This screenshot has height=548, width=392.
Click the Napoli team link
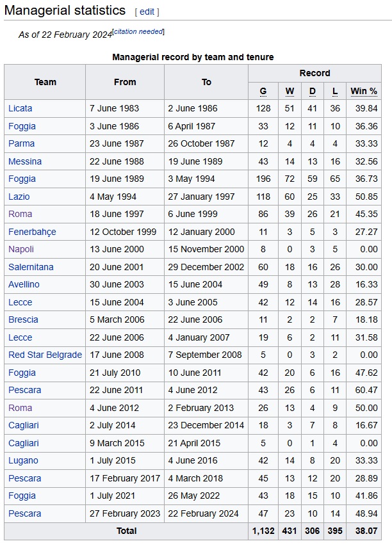21,249
